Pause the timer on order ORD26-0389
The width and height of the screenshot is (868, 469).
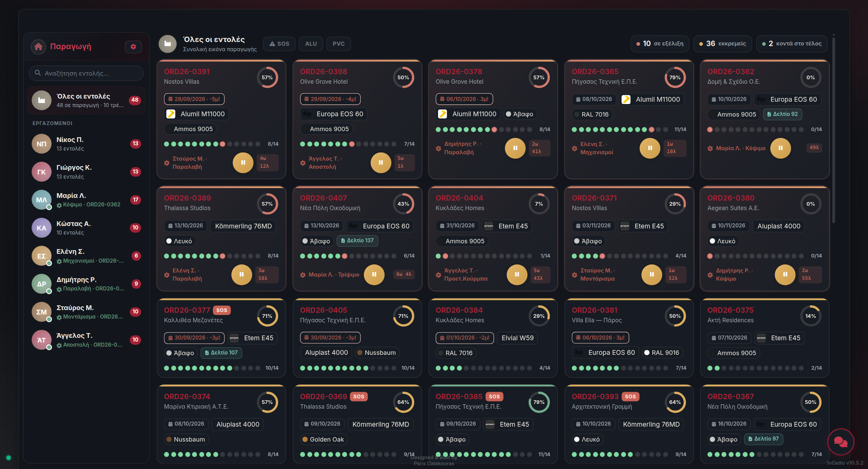(x=242, y=274)
